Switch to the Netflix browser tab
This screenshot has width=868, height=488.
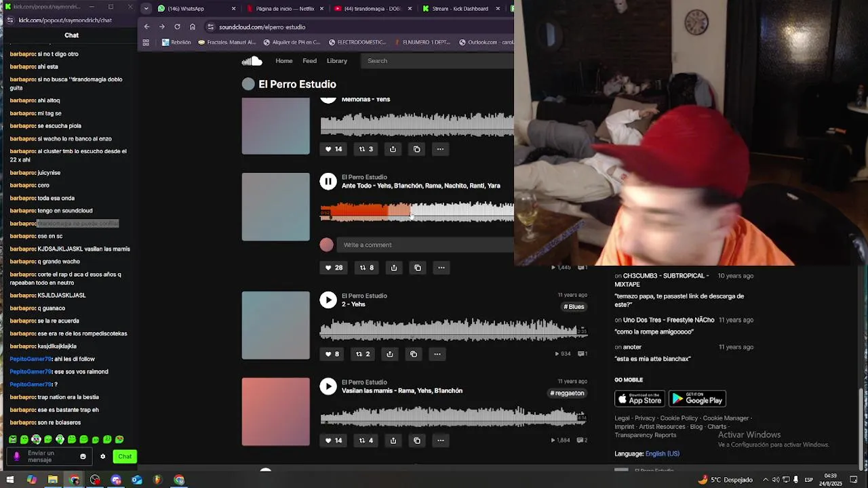point(285,9)
